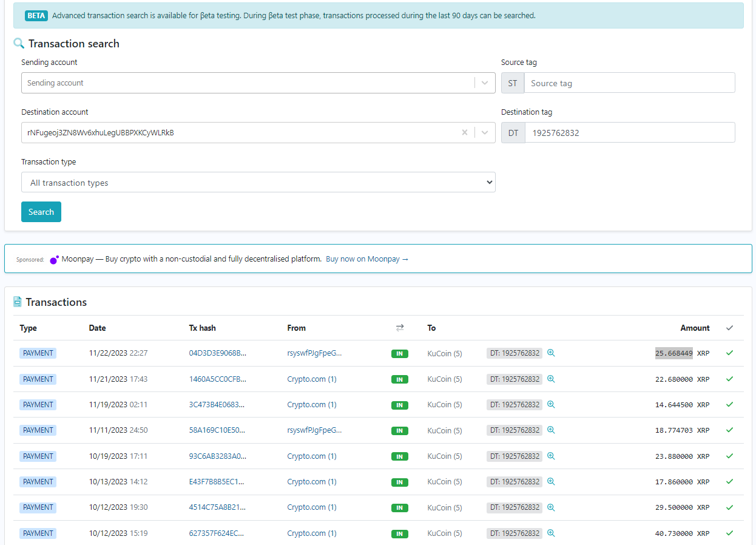
Task: Inspect the 14.644500 XRP transaction via its magnifier icon
Action: click(551, 404)
